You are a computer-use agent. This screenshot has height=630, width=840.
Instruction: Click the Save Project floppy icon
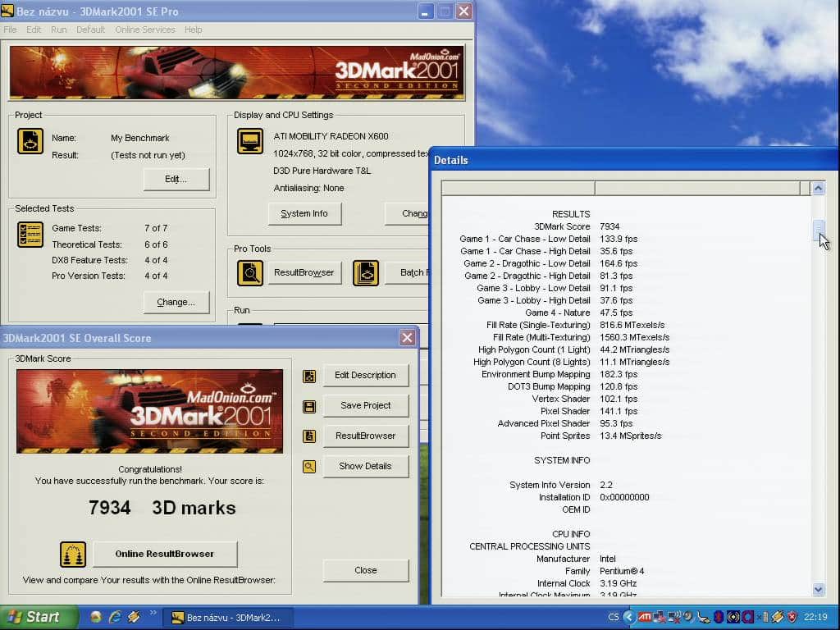click(309, 407)
